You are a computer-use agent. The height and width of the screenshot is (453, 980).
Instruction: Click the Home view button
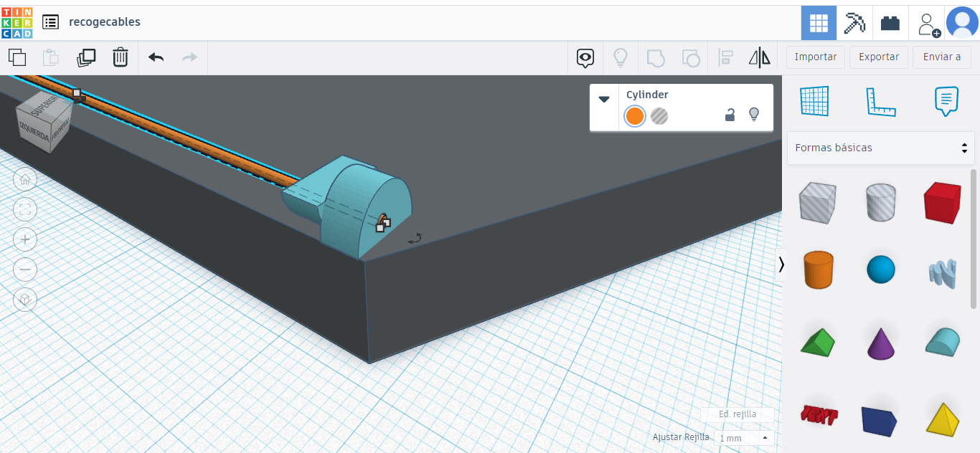25,179
